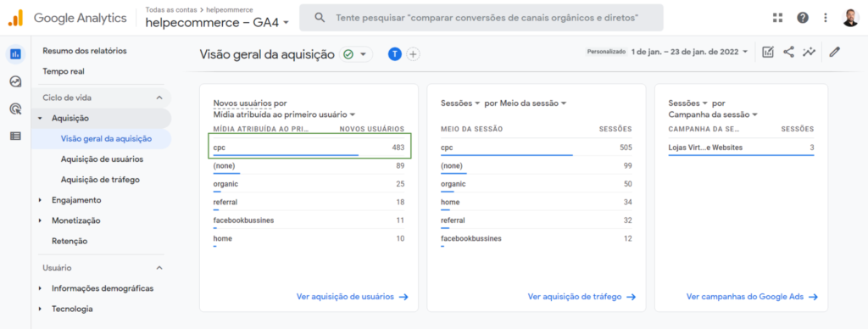The height and width of the screenshot is (329, 868).
Task: Select Tempo real in the sidebar
Action: click(x=63, y=71)
